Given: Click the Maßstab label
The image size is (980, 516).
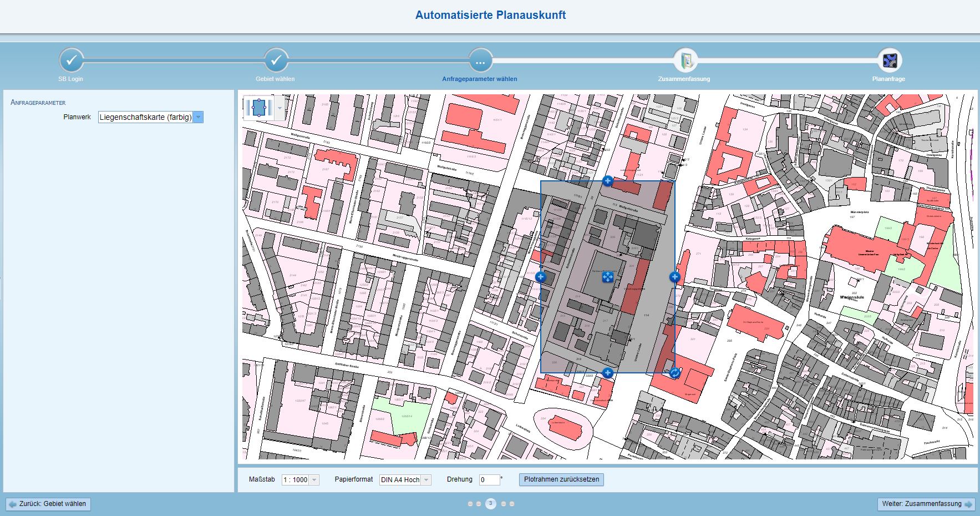Looking at the screenshot, I should click(262, 479).
